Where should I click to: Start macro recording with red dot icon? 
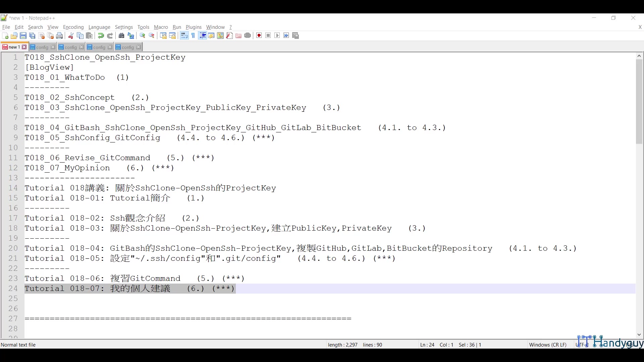259,36
